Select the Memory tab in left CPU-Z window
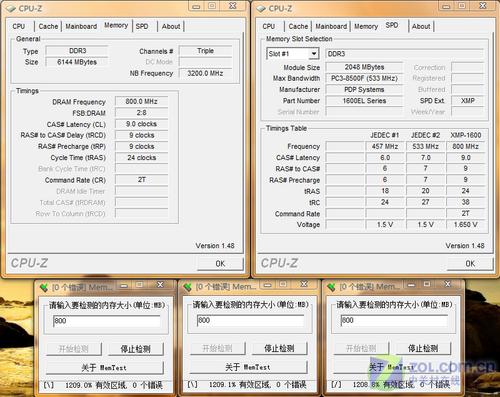The height and width of the screenshot is (397, 500). [x=116, y=25]
